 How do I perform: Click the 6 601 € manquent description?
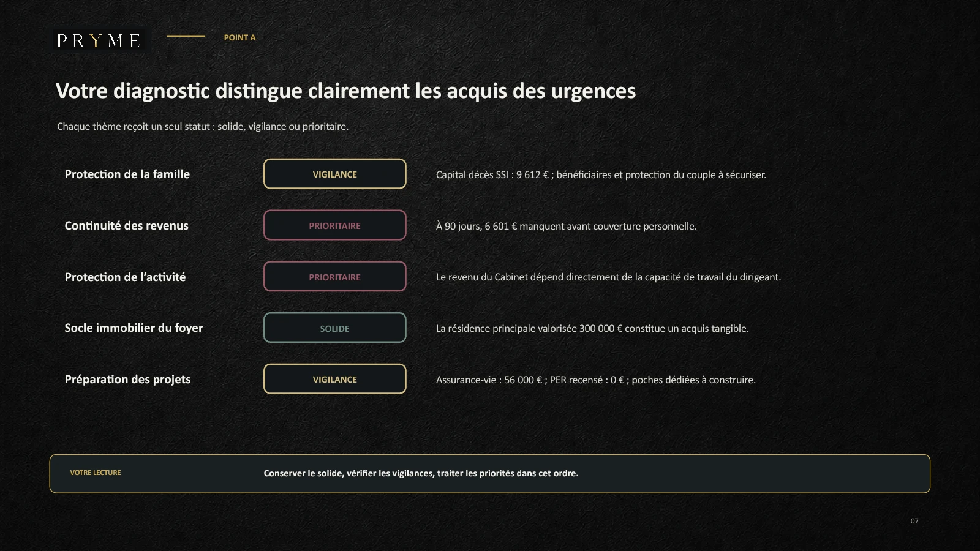tap(566, 226)
